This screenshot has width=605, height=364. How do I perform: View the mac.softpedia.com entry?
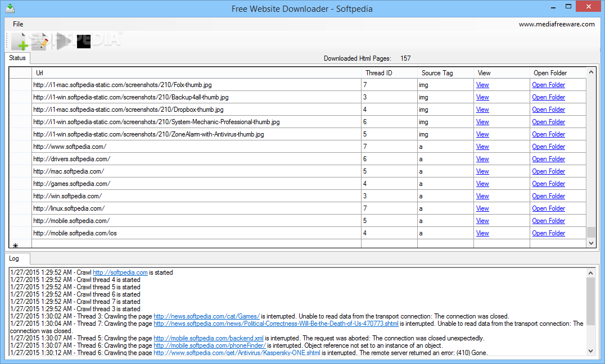482,171
